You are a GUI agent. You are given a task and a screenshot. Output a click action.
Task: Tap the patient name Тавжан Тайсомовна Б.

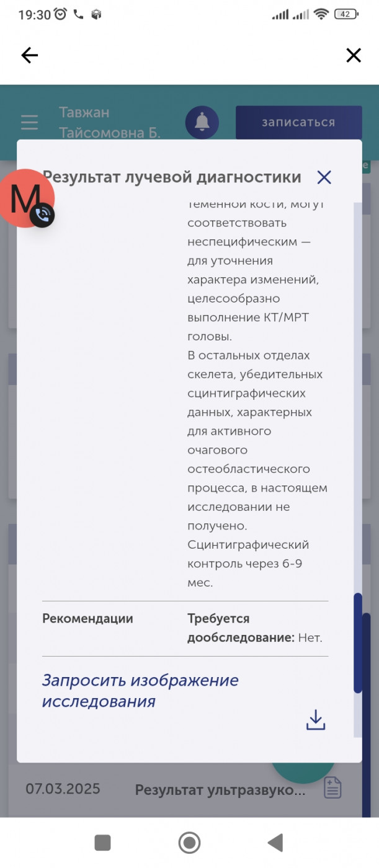110,122
